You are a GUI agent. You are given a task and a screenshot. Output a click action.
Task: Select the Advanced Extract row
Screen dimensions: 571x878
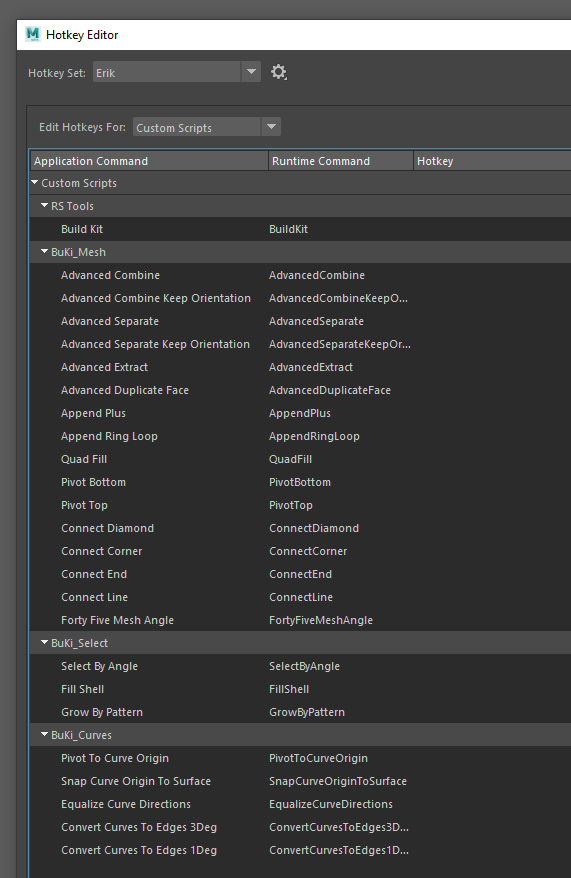click(x=301, y=367)
